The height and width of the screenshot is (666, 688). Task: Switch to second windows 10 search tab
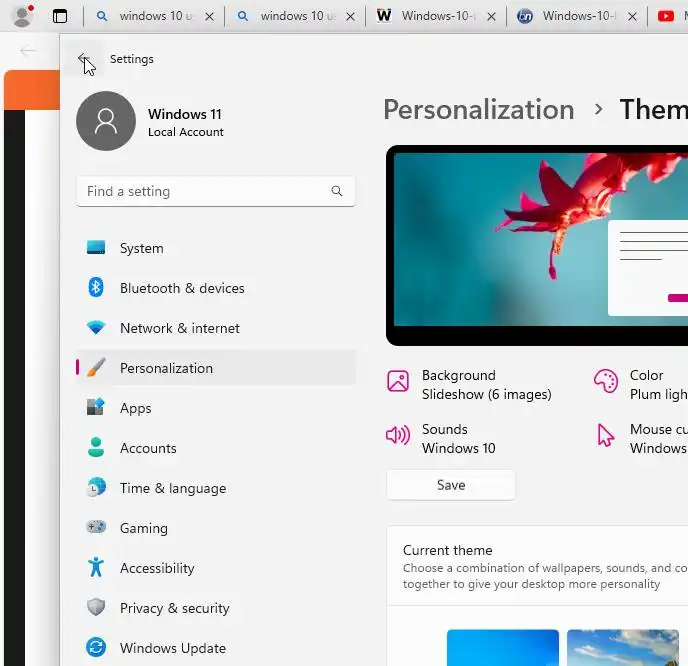coord(295,16)
